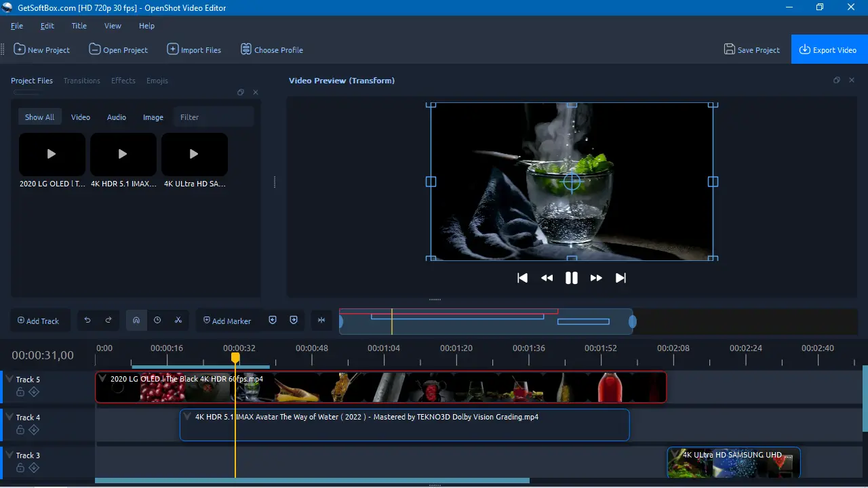Toggle the lock on Track 4
Viewport: 868px width, 488px height.
pos(20,430)
